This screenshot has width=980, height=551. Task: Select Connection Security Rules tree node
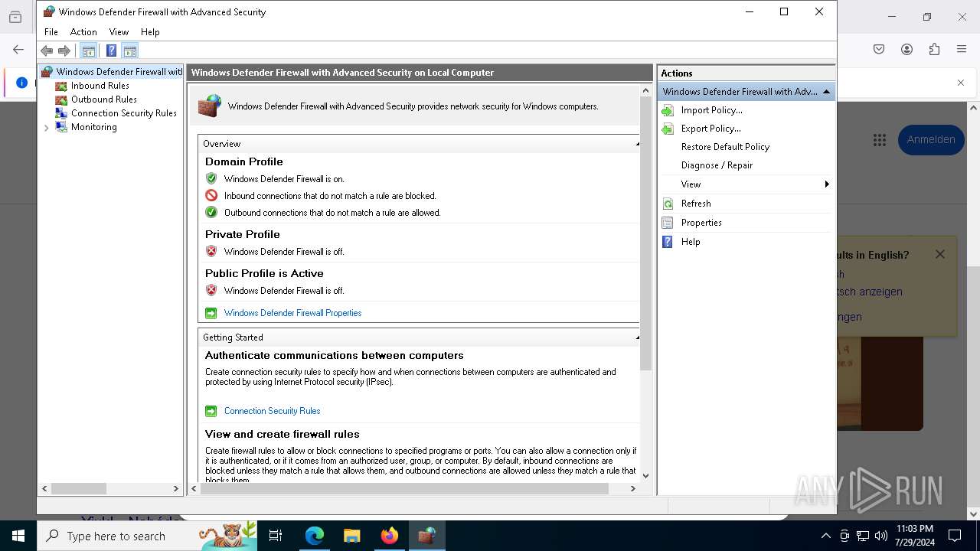tap(123, 113)
